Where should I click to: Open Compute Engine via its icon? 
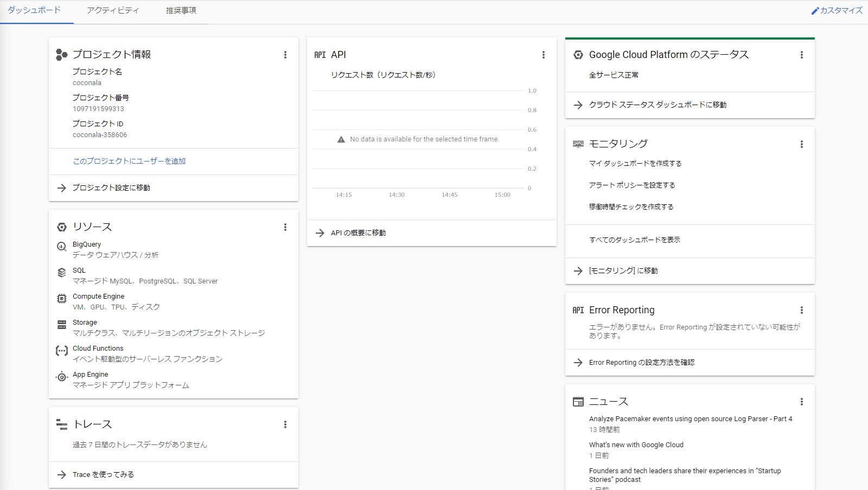click(x=62, y=299)
